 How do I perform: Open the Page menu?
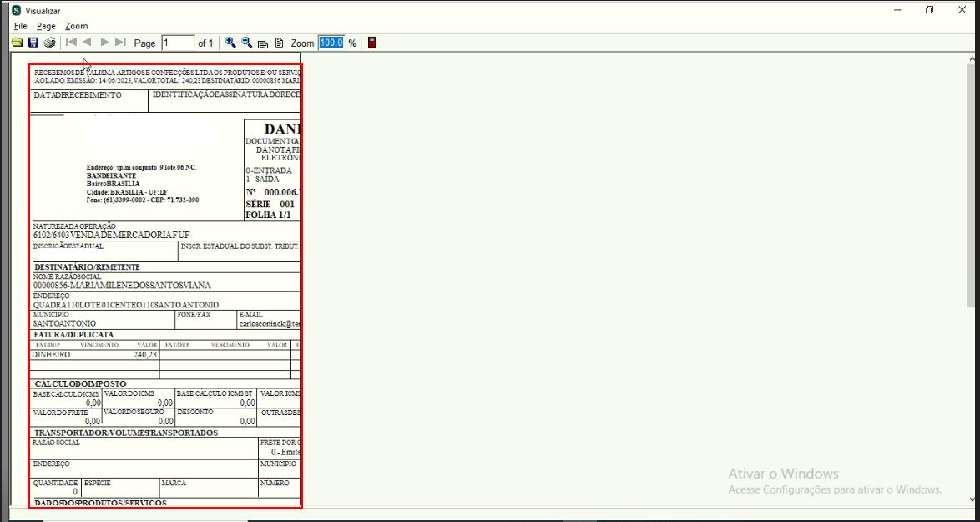pyautogui.click(x=46, y=26)
